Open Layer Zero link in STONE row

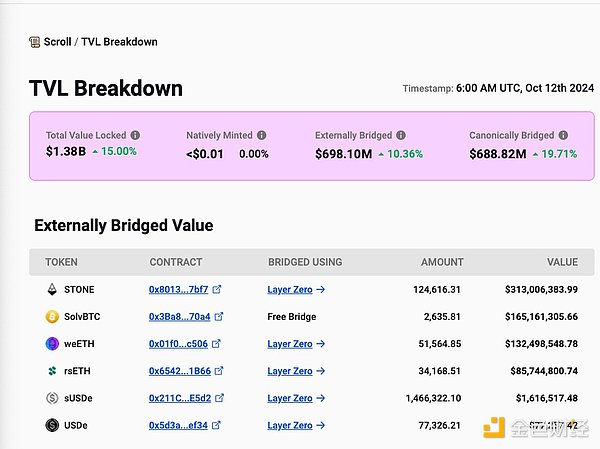[x=290, y=289]
